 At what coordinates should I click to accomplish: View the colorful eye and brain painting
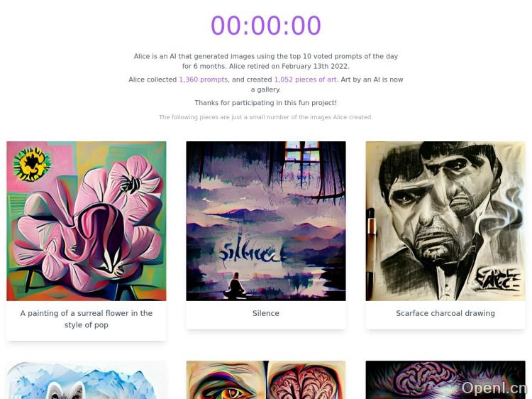click(x=266, y=380)
